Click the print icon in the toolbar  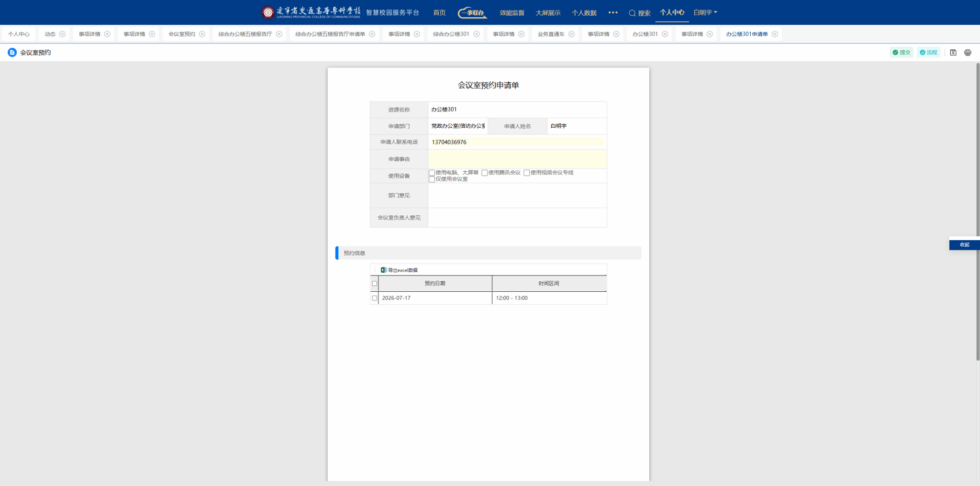pos(968,53)
